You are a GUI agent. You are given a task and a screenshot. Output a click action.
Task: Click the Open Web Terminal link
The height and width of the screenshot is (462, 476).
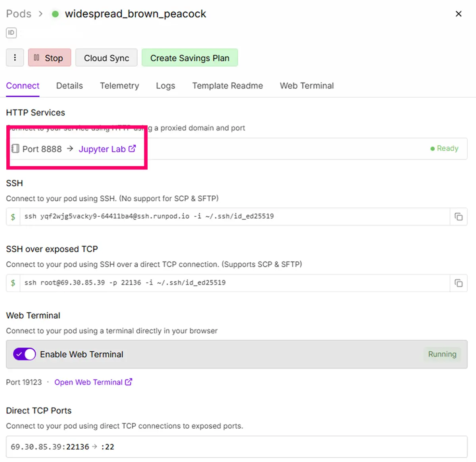[x=88, y=382]
